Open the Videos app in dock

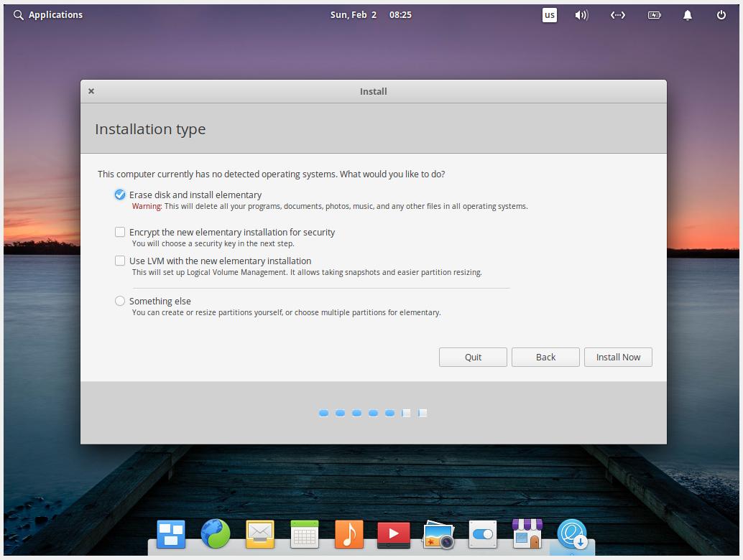[394, 534]
